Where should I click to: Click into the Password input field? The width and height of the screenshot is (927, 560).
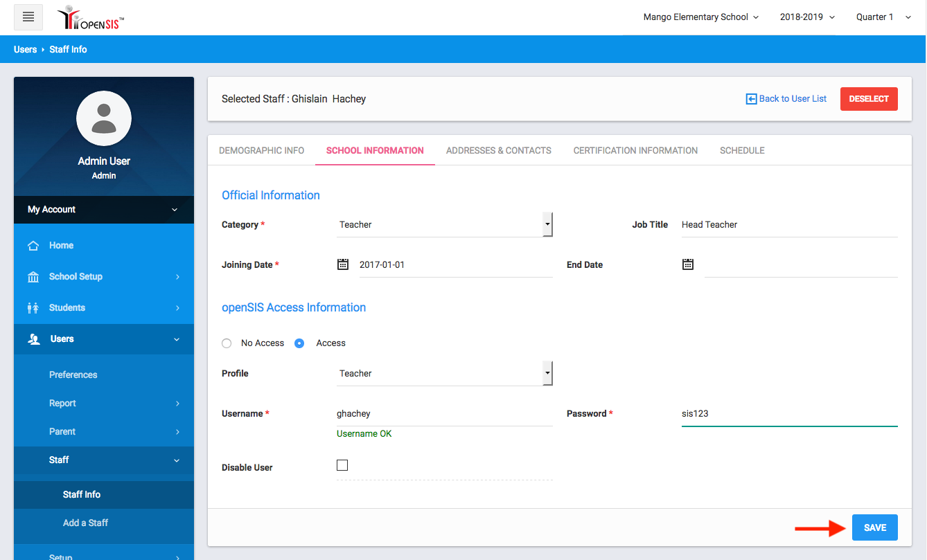pyautogui.click(x=789, y=414)
